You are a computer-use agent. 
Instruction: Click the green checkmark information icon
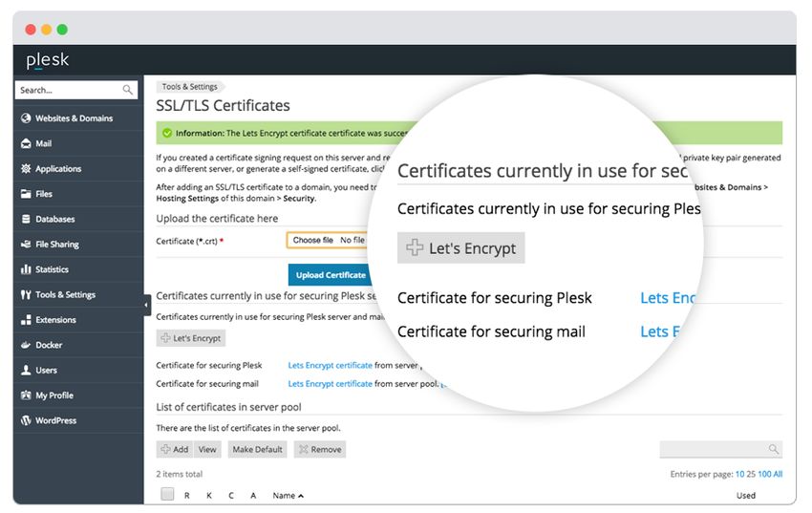[x=167, y=133]
